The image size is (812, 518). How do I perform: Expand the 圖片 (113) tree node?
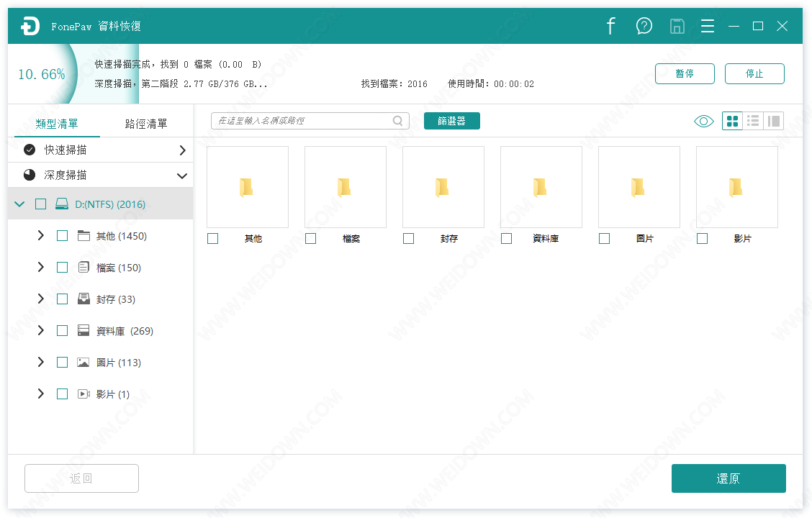(40, 362)
